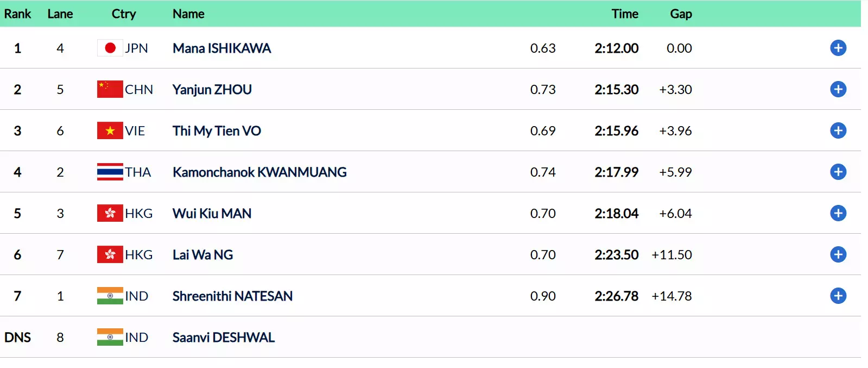Click the Japan flag icon
Image resolution: width=868 pixels, height=368 pixels.
(110, 48)
